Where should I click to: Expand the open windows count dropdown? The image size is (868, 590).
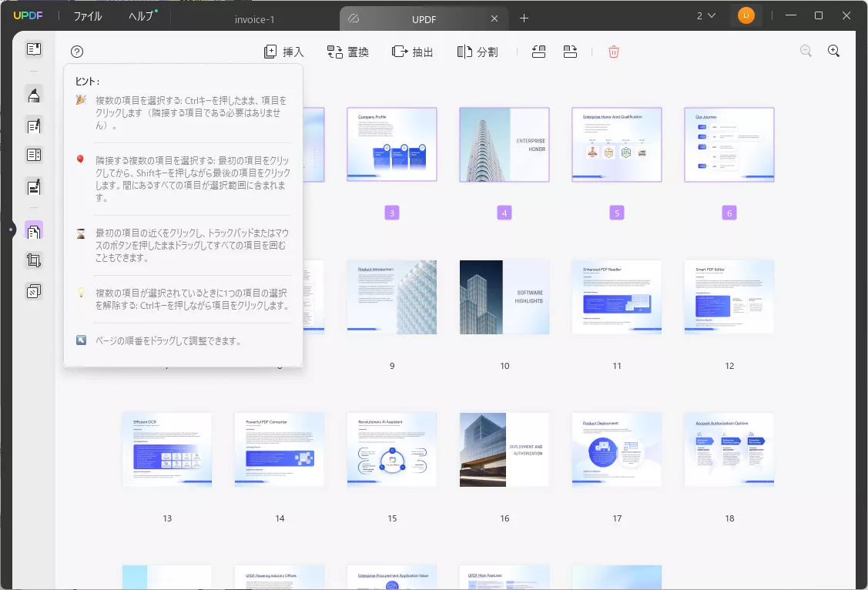pyautogui.click(x=706, y=15)
